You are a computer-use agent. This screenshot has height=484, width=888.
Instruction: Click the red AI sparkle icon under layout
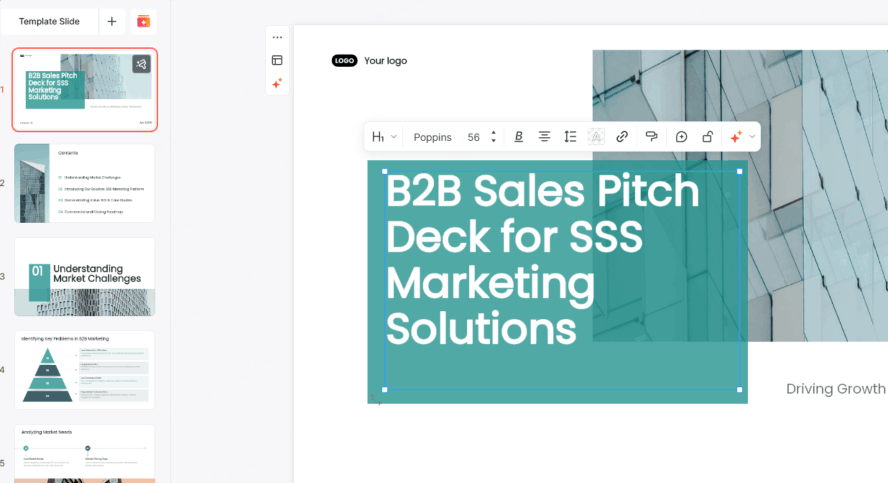coord(277,84)
